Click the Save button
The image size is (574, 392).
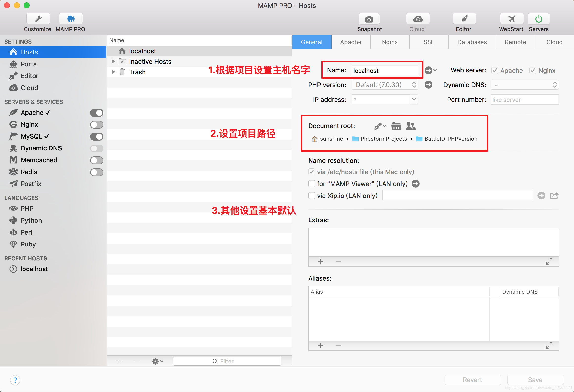coord(536,380)
